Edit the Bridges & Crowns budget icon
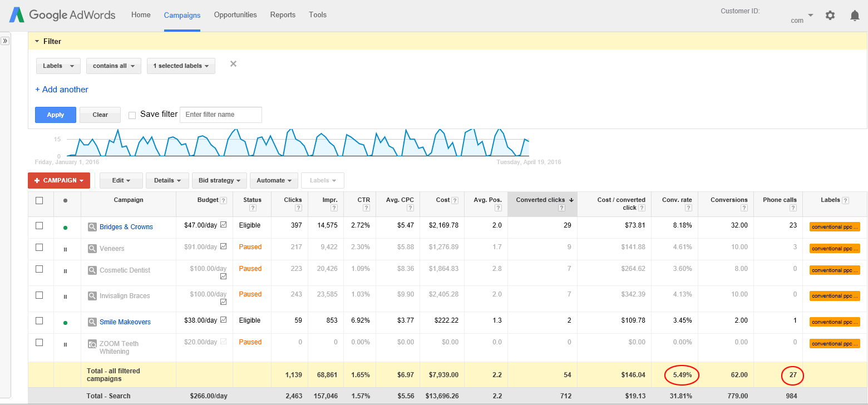 (224, 225)
